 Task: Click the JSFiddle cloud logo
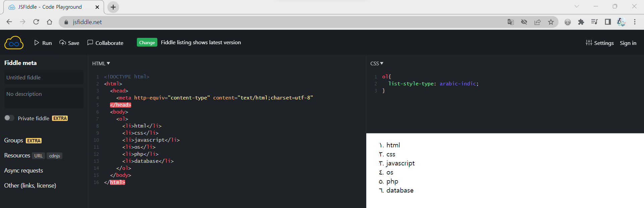coord(14,43)
